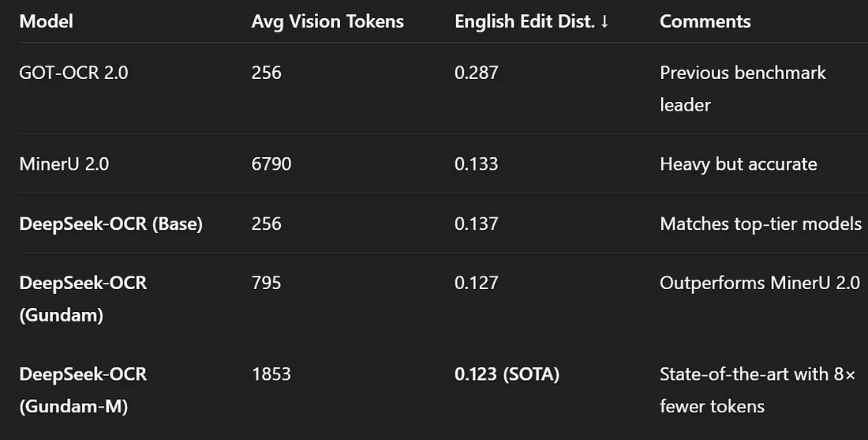Click the 0.137 edit distance value

476,224
